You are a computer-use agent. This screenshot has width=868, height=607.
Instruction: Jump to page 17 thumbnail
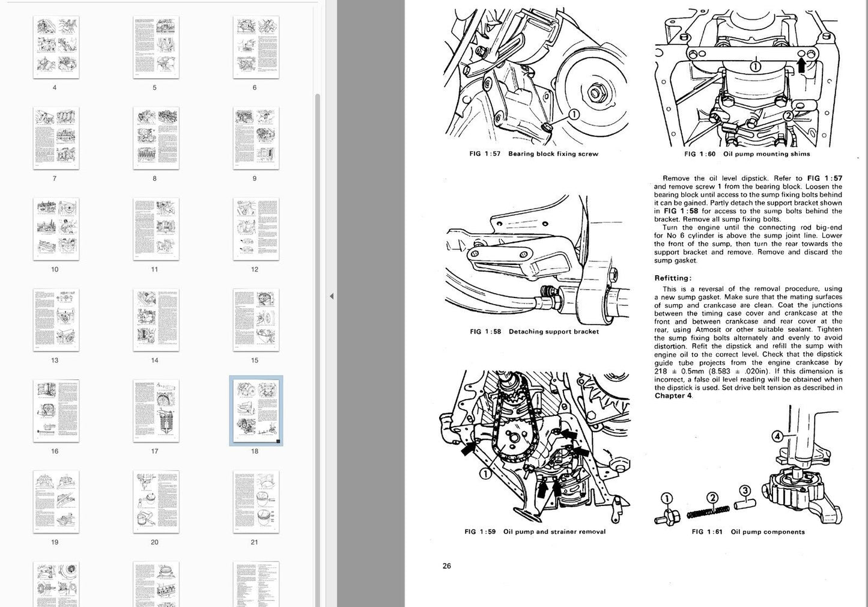point(156,411)
